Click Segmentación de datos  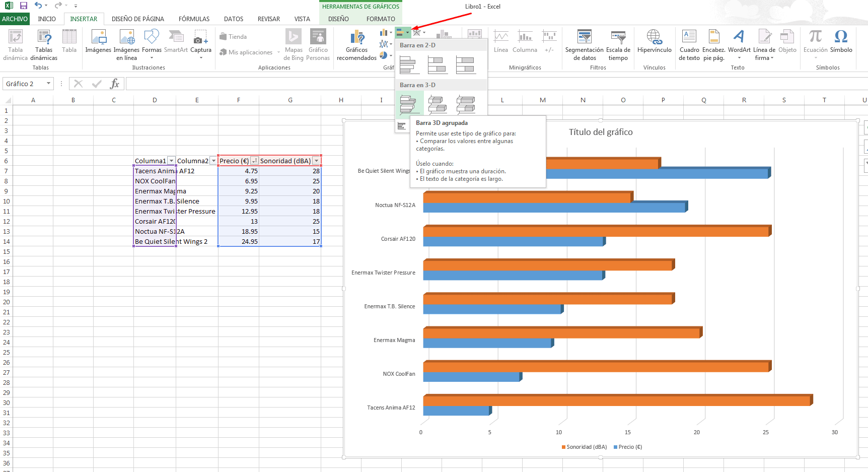click(584, 44)
